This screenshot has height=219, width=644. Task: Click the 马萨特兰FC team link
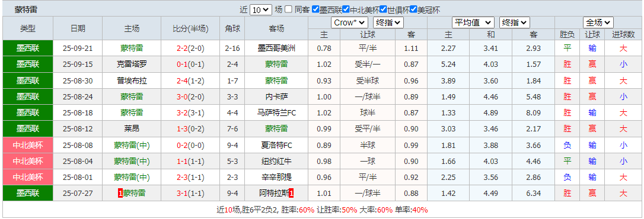point(276,113)
